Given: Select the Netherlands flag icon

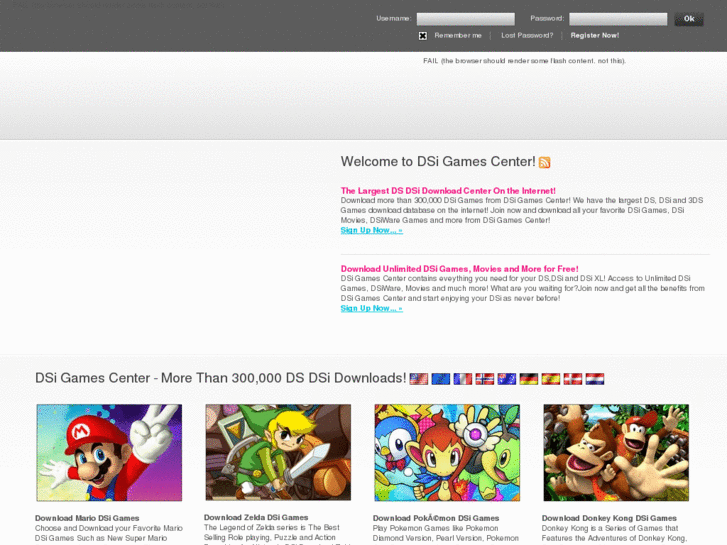Looking at the screenshot, I should (595, 379).
